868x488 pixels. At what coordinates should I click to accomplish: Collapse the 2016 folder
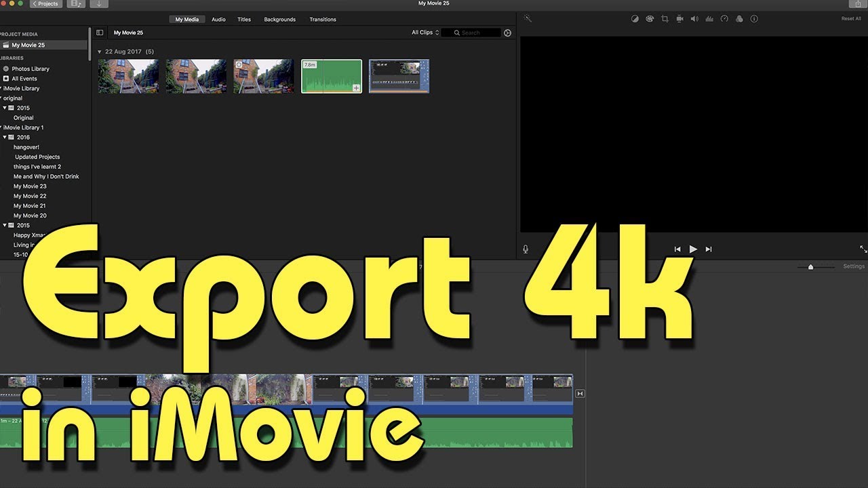point(5,137)
